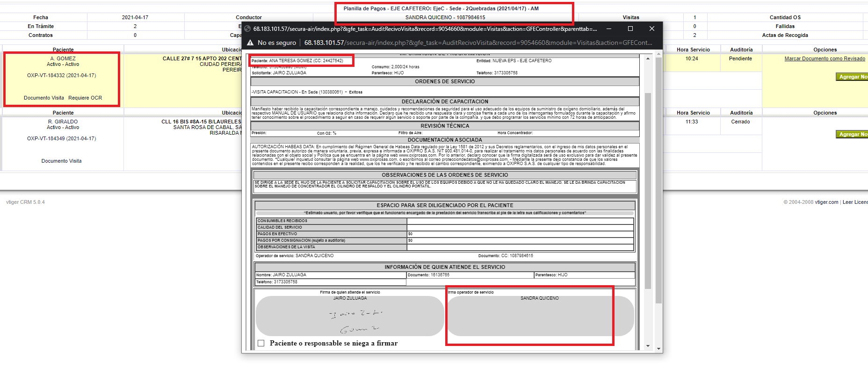Click inner scrollbar down arrow in document

pyautogui.click(x=648, y=346)
